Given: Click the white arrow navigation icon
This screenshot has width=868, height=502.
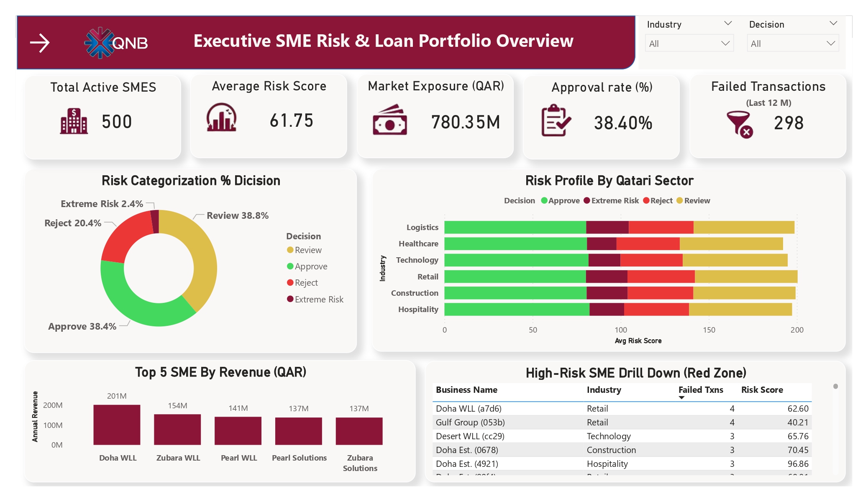Looking at the screenshot, I should [x=40, y=43].
